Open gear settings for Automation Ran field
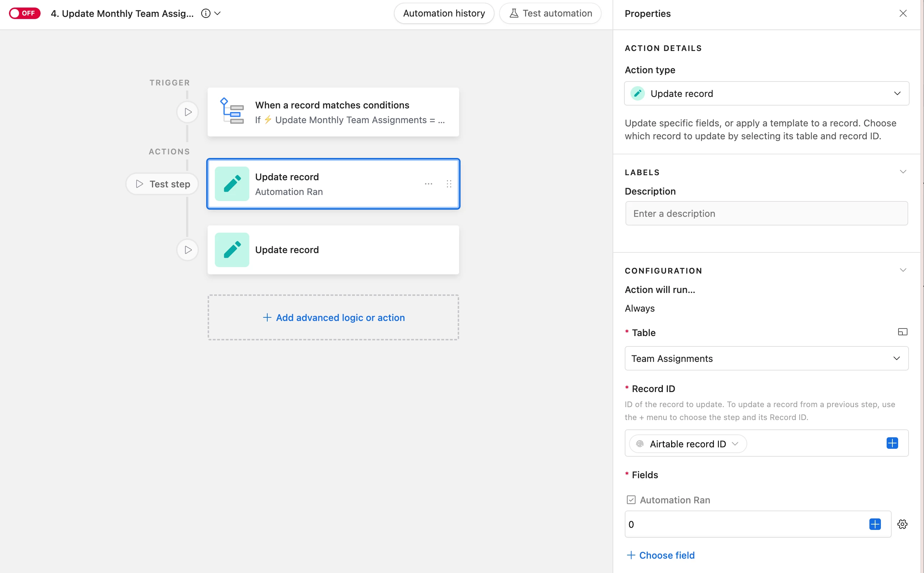 (902, 524)
